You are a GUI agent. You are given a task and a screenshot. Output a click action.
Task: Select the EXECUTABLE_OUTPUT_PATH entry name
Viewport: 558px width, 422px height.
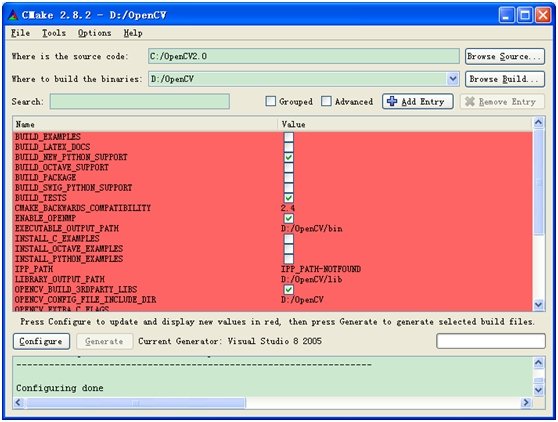tap(67, 228)
